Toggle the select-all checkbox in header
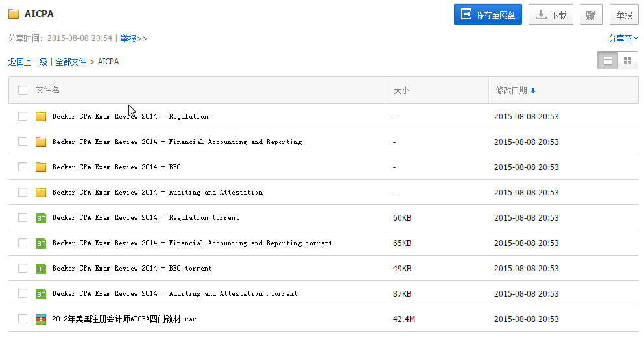 point(23,90)
